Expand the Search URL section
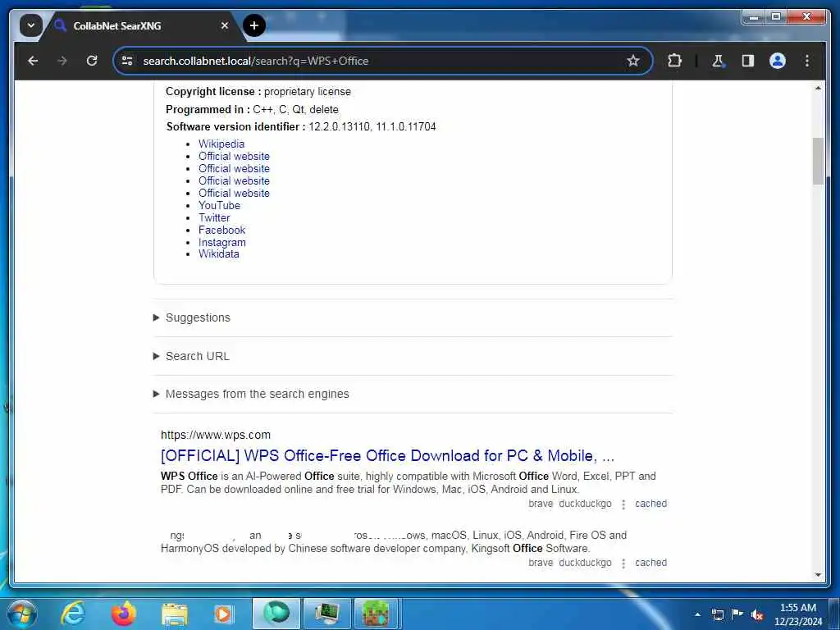 pos(413,356)
